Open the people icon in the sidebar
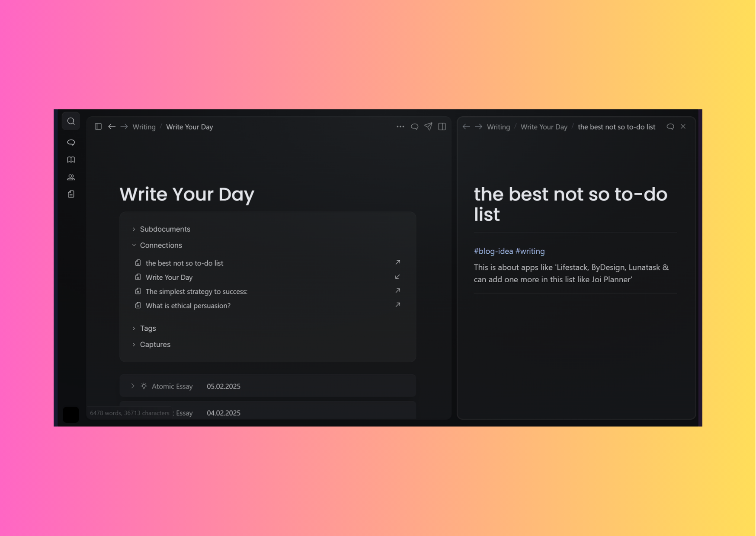The width and height of the screenshot is (756, 536). pyautogui.click(x=71, y=177)
